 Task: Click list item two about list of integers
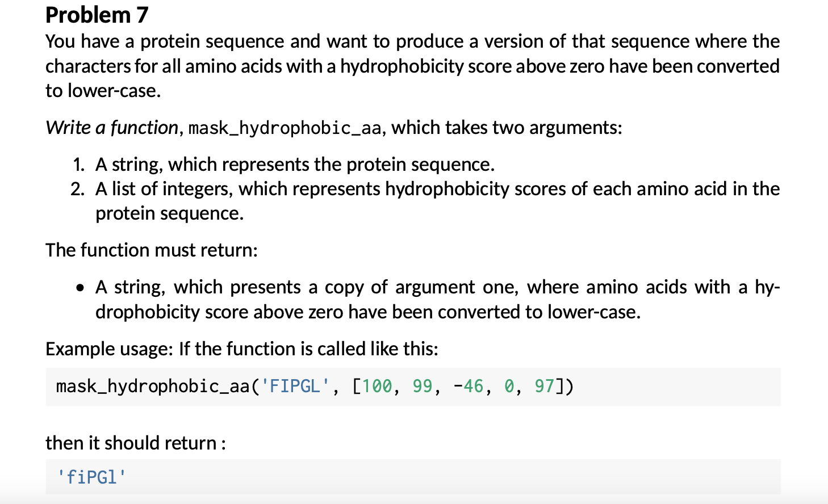[x=437, y=189]
